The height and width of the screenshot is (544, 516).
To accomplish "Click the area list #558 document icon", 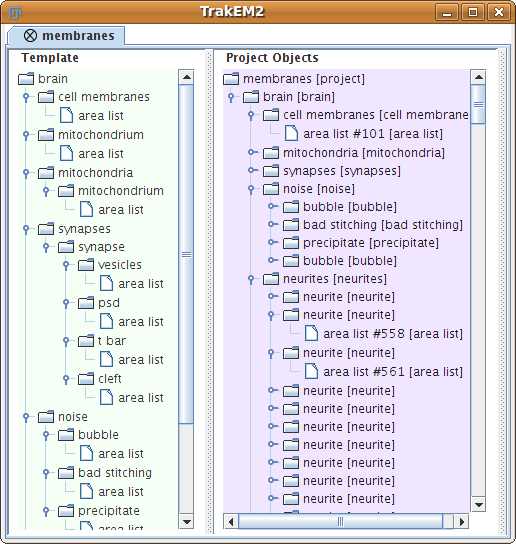I will [312, 333].
